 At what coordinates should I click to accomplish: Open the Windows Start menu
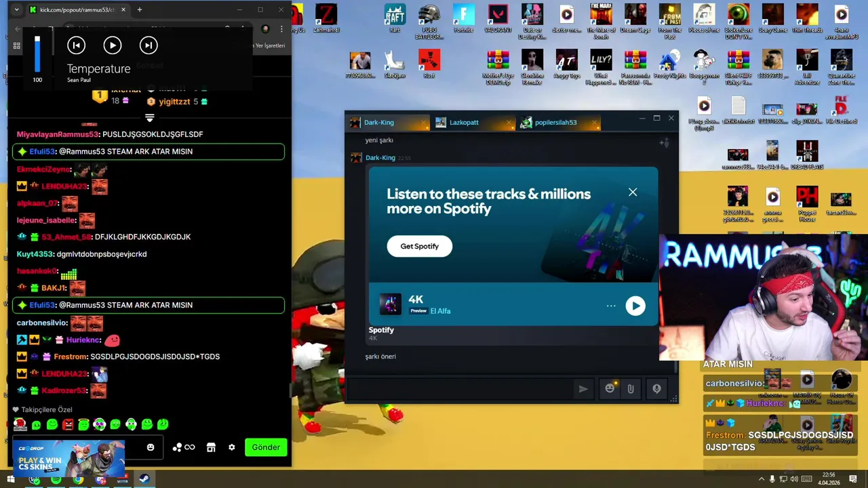(12, 479)
